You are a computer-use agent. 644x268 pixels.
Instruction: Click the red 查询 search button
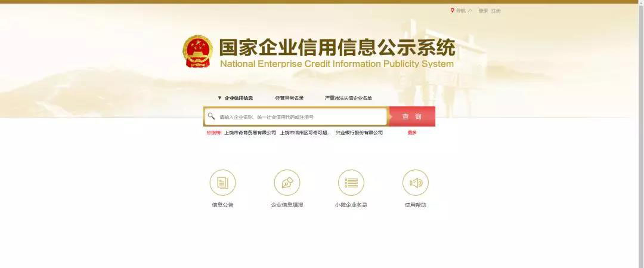pos(411,117)
